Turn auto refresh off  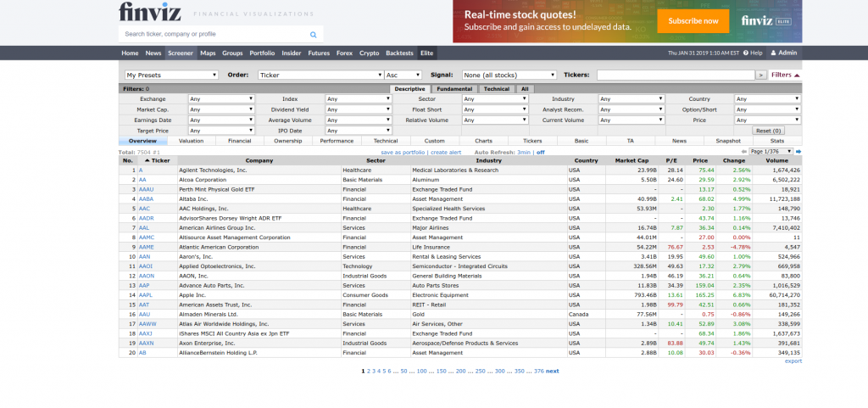(x=540, y=152)
